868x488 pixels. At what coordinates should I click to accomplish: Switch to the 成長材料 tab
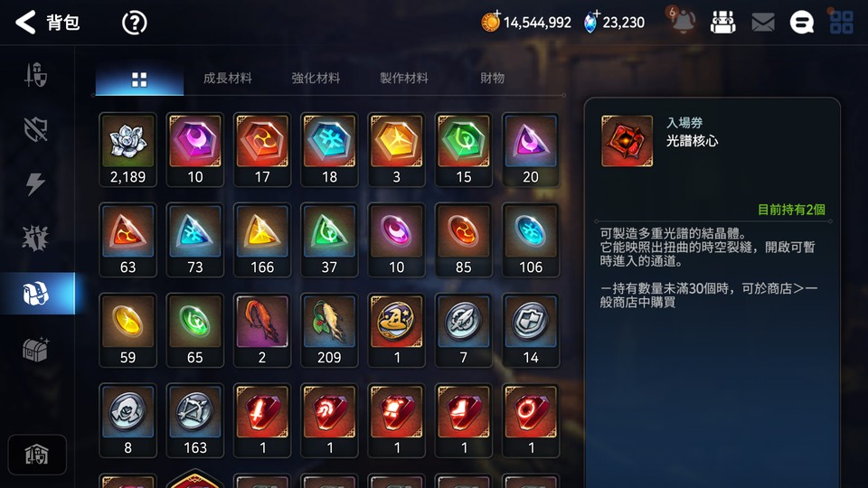(x=228, y=79)
